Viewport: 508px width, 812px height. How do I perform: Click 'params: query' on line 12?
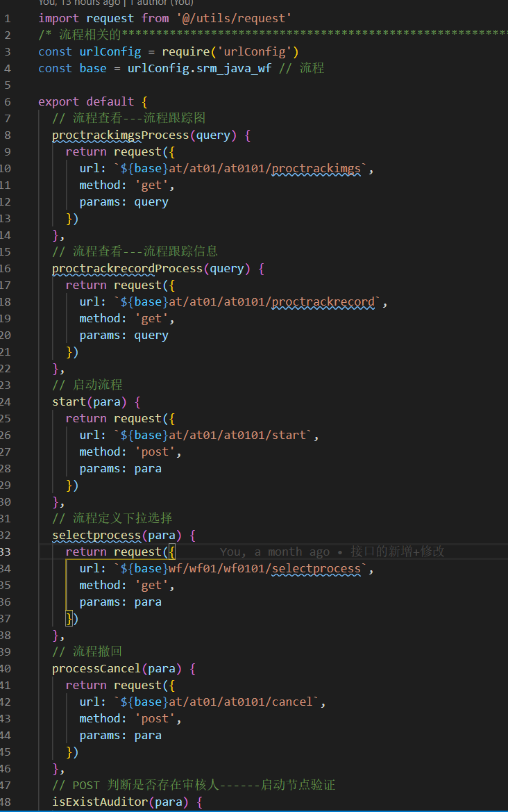click(x=124, y=202)
